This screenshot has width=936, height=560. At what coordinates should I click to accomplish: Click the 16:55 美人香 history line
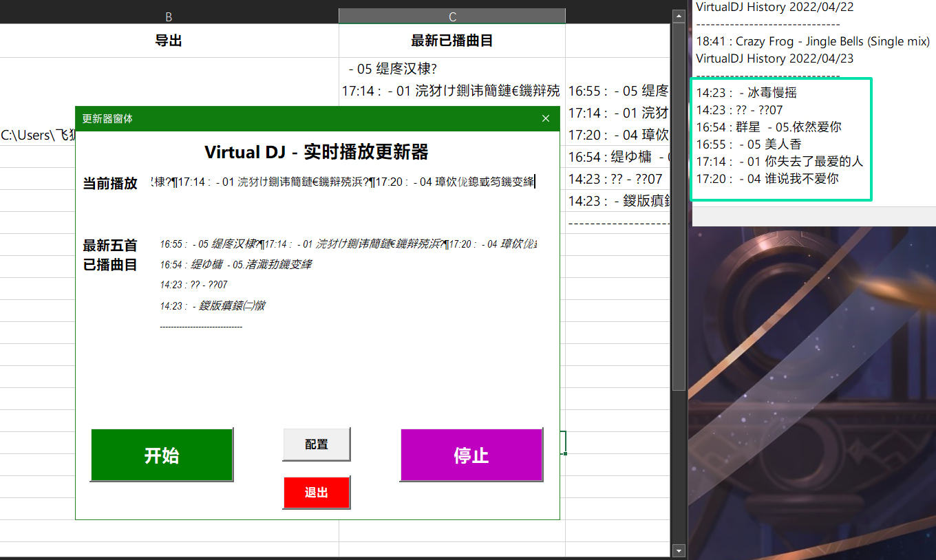coord(749,144)
